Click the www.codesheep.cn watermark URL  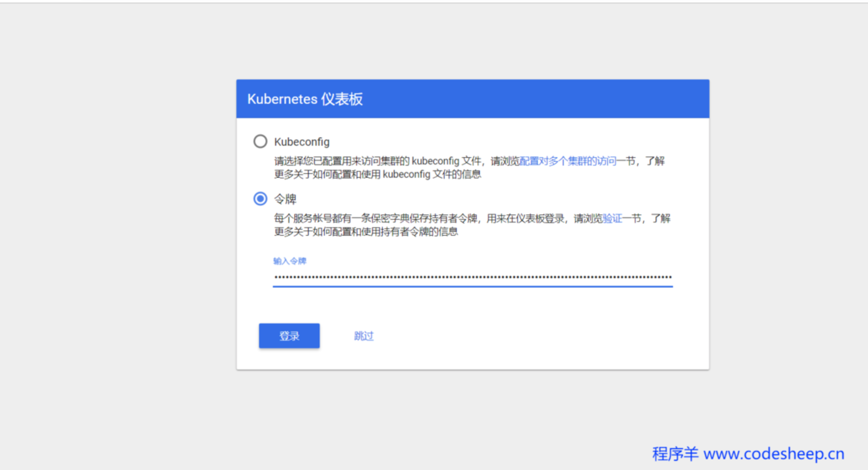click(774, 454)
